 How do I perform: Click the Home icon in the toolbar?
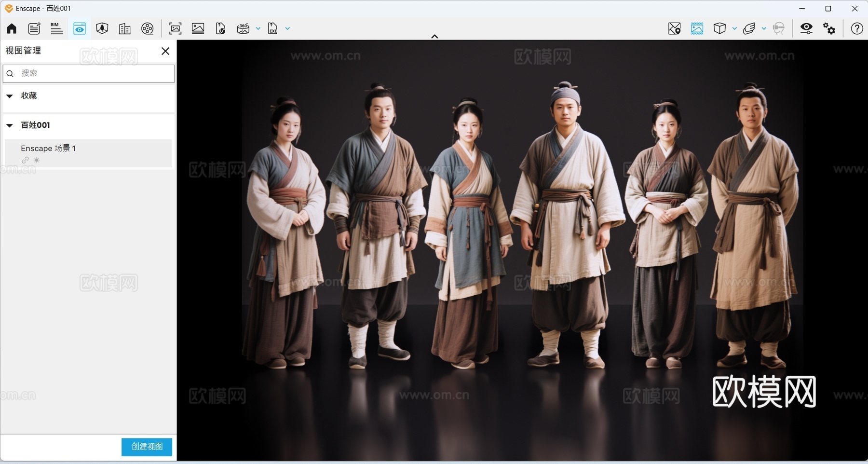click(12, 28)
